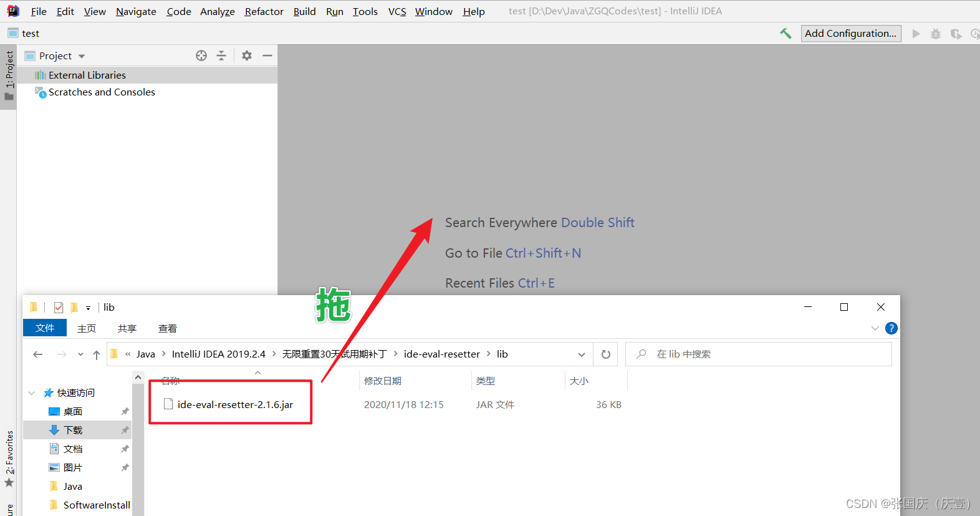Open the Edit menu
Screen dimensions: 980x516
65,11
